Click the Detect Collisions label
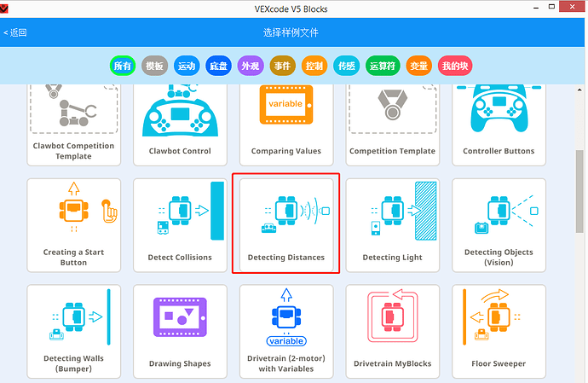Screen dimensions: 588x383 (180, 258)
